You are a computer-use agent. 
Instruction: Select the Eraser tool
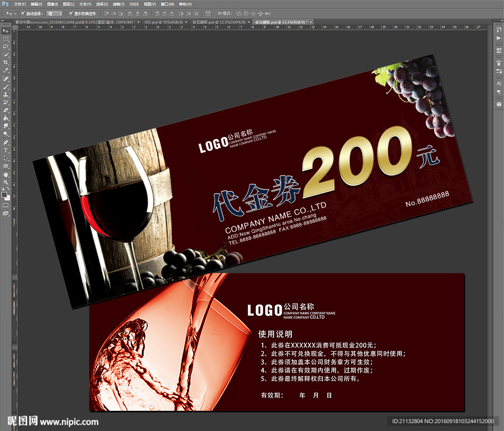point(6,110)
